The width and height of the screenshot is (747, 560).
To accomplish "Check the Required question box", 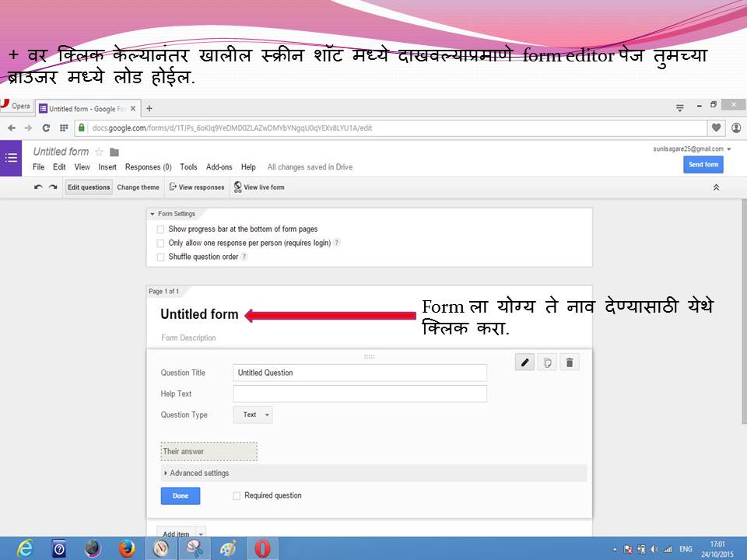I will coord(237,495).
